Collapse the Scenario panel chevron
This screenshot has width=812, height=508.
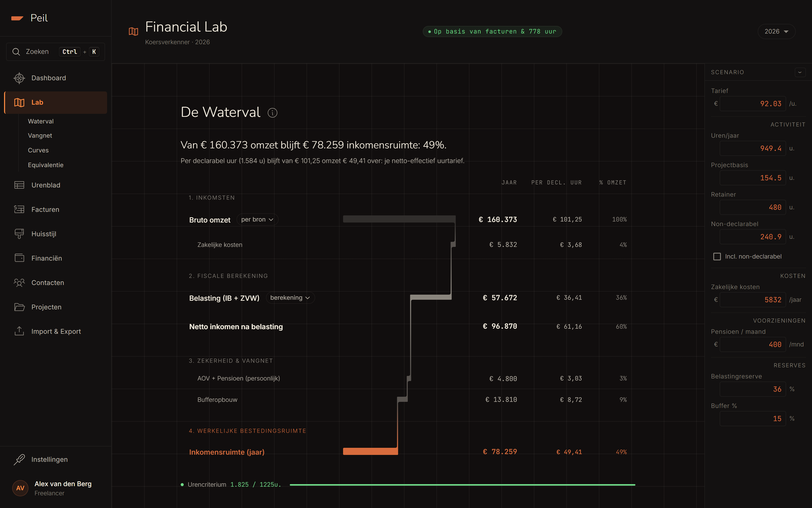tap(800, 72)
